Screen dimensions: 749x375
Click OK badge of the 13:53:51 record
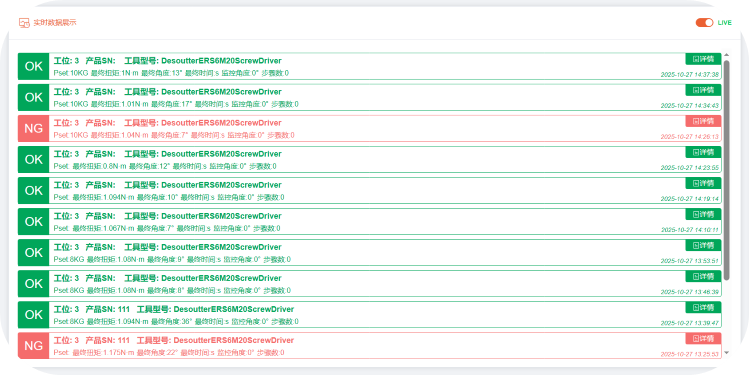(33, 253)
